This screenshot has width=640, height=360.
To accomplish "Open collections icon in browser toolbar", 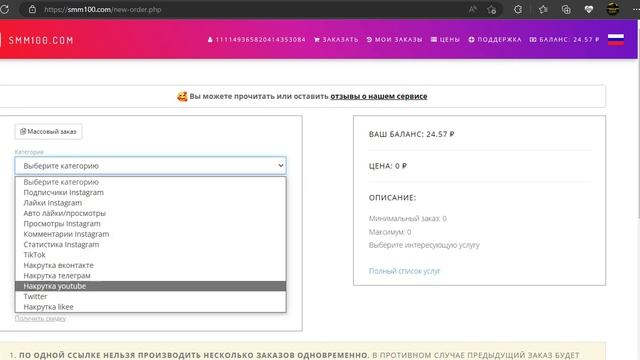I will [566, 9].
